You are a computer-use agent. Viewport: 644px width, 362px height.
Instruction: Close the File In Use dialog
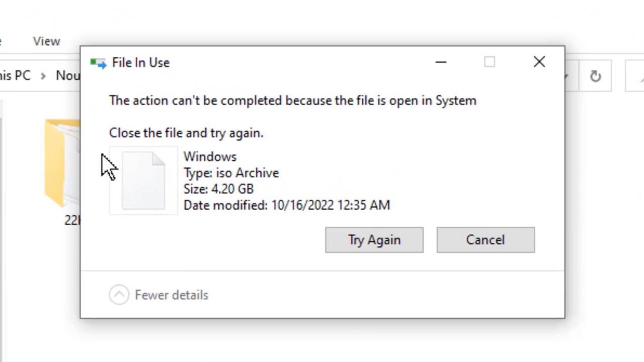point(539,62)
